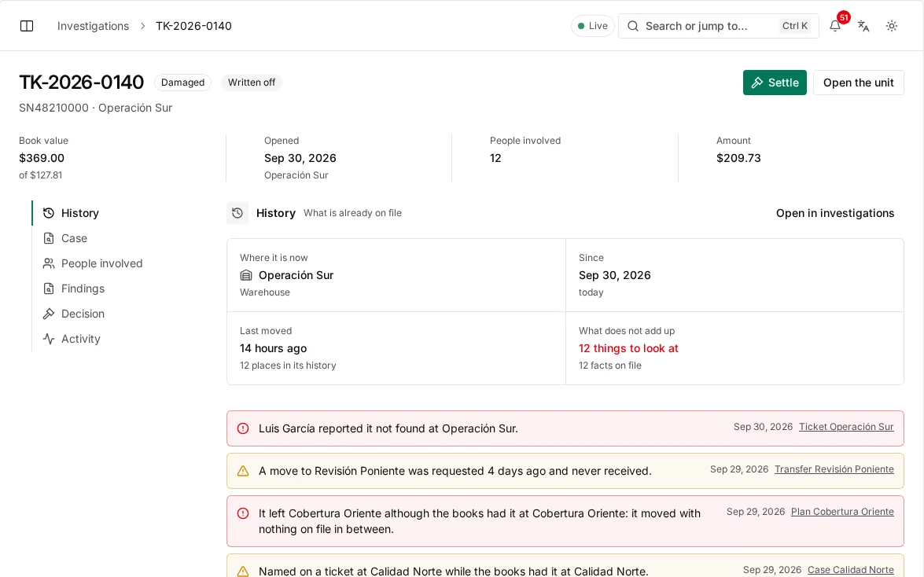
Task: Go to Investigations in the breadcrumb
Action: [x=93, y=26]
